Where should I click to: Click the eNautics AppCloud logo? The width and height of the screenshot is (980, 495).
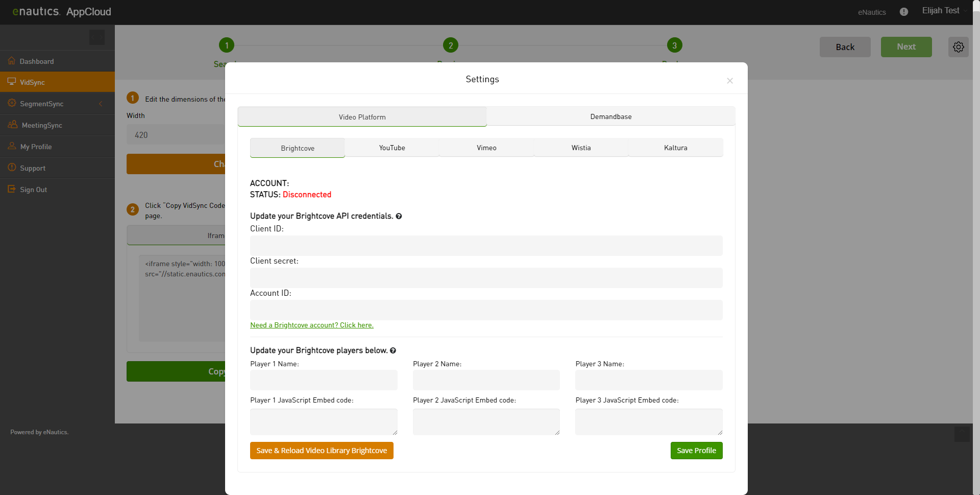[x=62, y=11]
